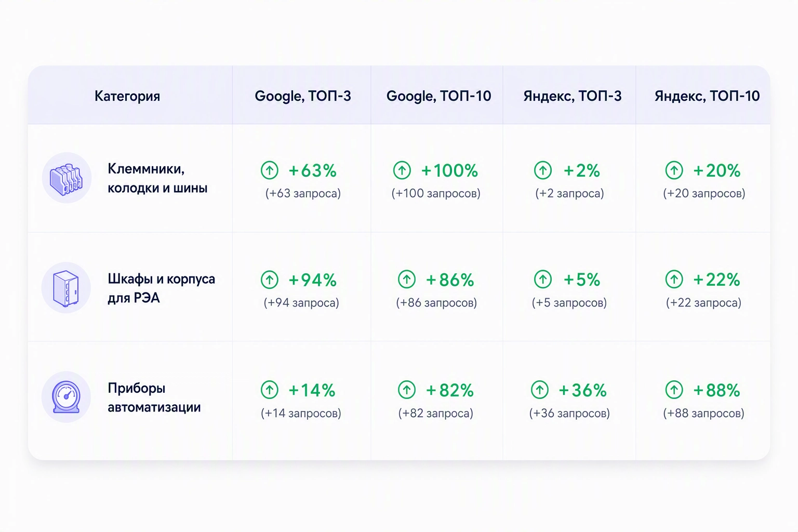The height and width of the screenshot is (532, 798).
Task: Click the up arrow icon next to +36%
Action: [540, 390]
